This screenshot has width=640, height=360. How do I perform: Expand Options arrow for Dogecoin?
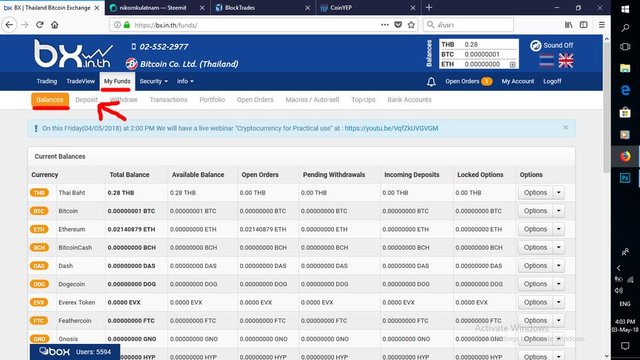[559, 284]
